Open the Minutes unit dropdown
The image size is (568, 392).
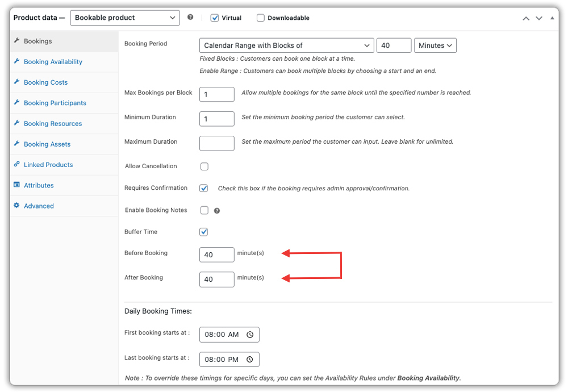(435, 45)
